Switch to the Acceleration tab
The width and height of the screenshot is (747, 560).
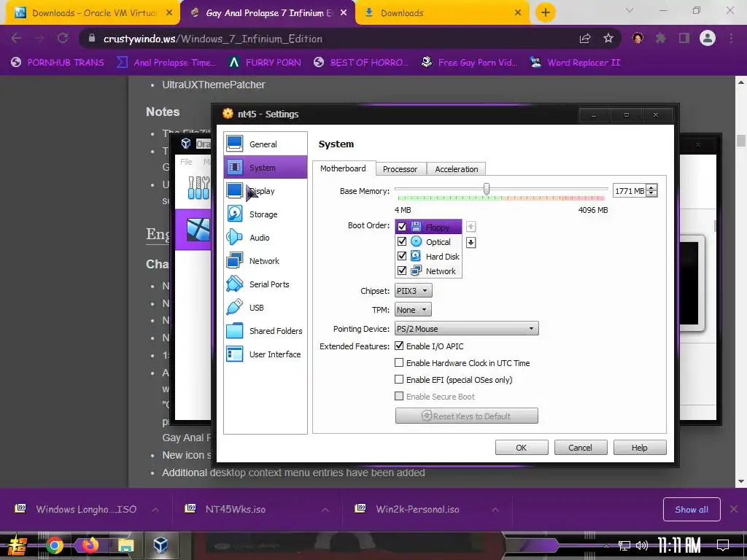(x=457, y=169)
